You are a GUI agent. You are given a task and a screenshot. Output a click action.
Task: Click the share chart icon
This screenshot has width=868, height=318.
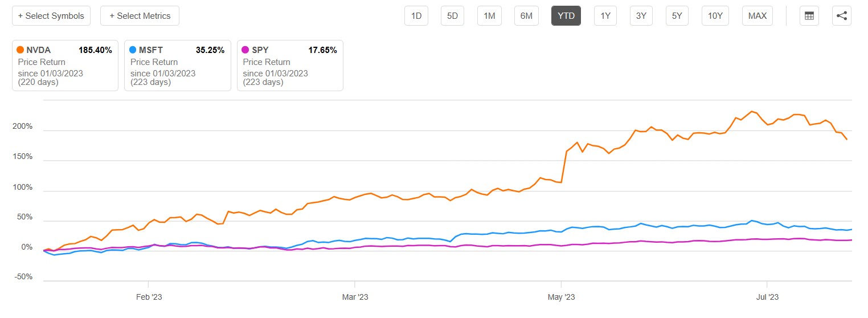point(841,16)
